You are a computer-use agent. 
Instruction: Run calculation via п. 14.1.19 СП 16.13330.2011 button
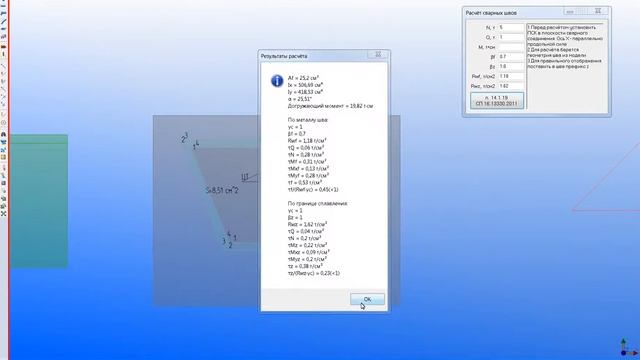coord(497,100)
